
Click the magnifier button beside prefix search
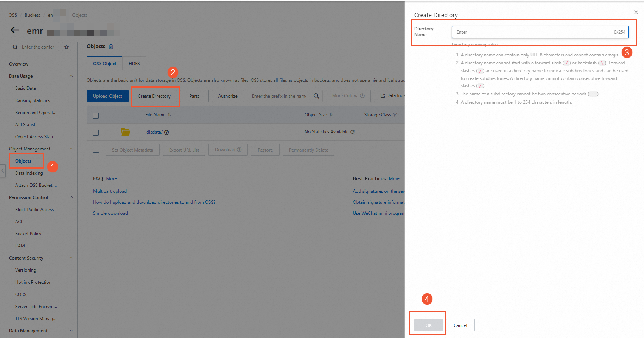[316, 96]
